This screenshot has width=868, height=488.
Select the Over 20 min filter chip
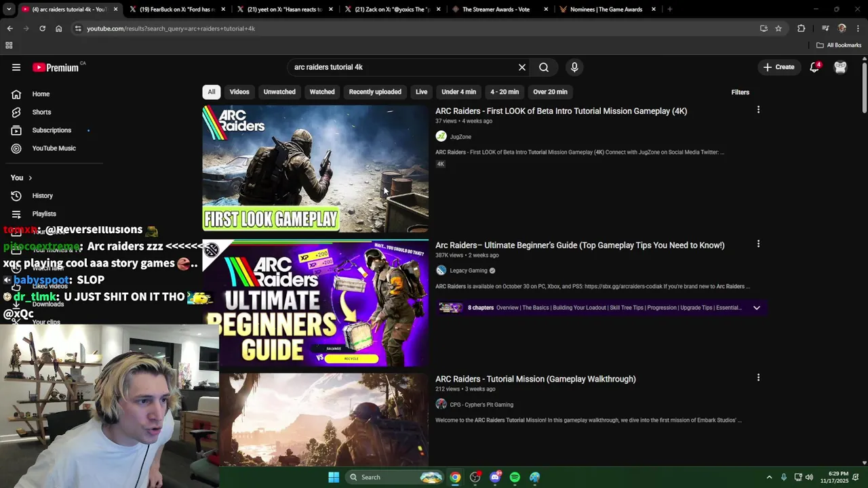pyautogui.click(x=550, y=91)
